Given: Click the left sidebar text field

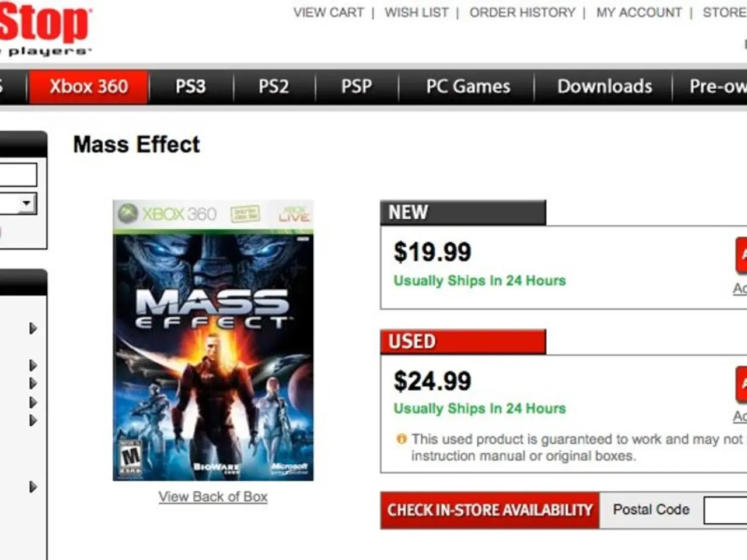Looking at the screenshot, I should click(18, 174).
